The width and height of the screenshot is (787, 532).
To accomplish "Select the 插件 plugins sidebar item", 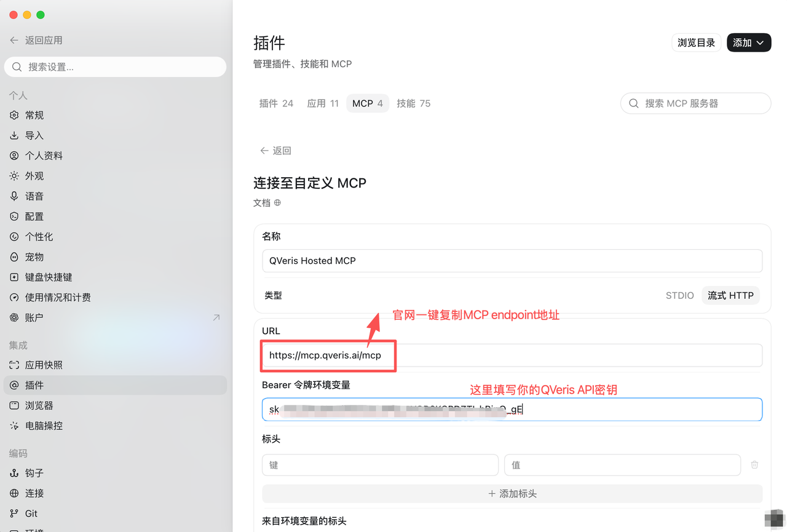I will click(115, 385).
